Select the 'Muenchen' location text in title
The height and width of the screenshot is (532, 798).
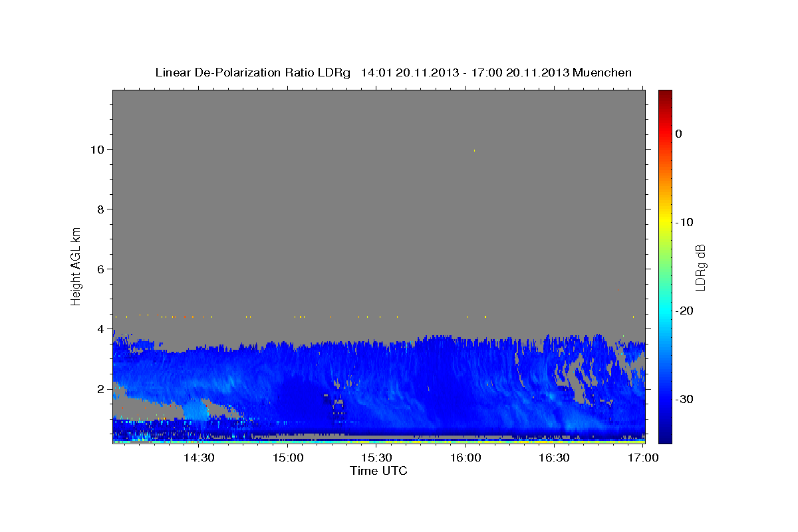pos(603,72)
